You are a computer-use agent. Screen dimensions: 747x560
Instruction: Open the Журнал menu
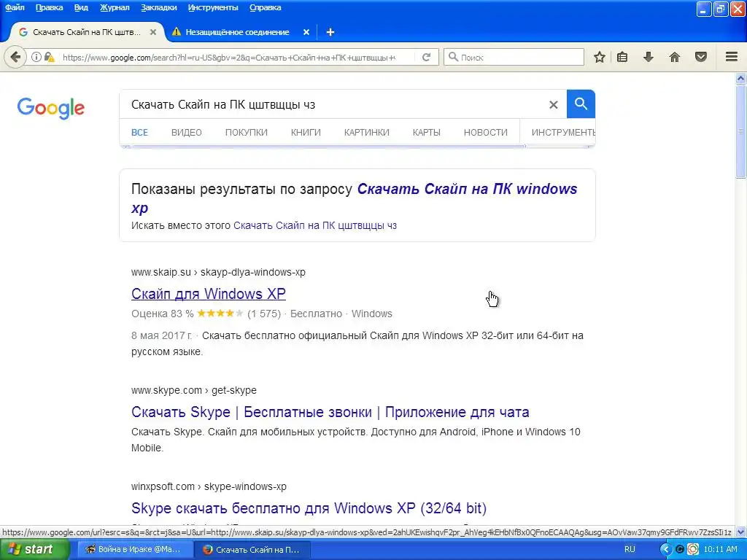tap(115, 7)
